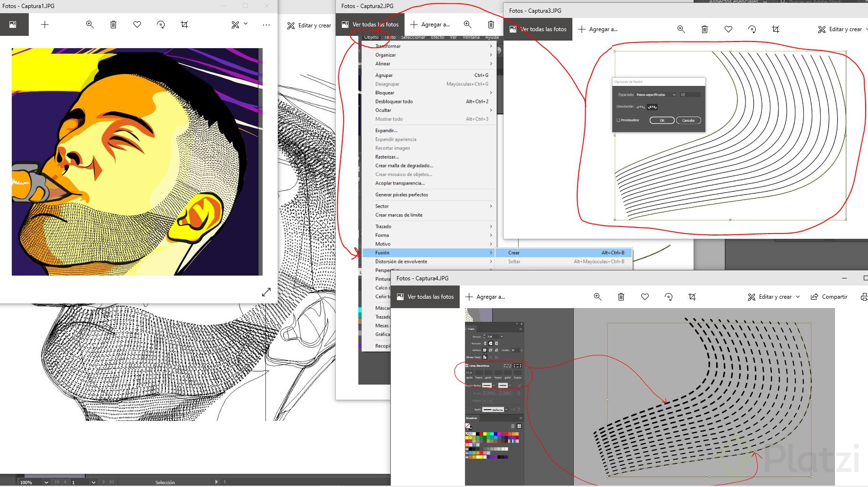Viewport: 868px width, 487px height.
Task: Select the highlighted Fusión menu entry
Action: coord(428,253)
